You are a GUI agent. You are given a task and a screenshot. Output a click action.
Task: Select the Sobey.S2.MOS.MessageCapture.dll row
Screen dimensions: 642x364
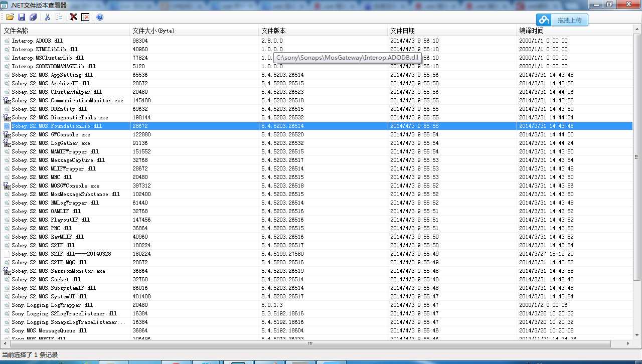point(316,160)
